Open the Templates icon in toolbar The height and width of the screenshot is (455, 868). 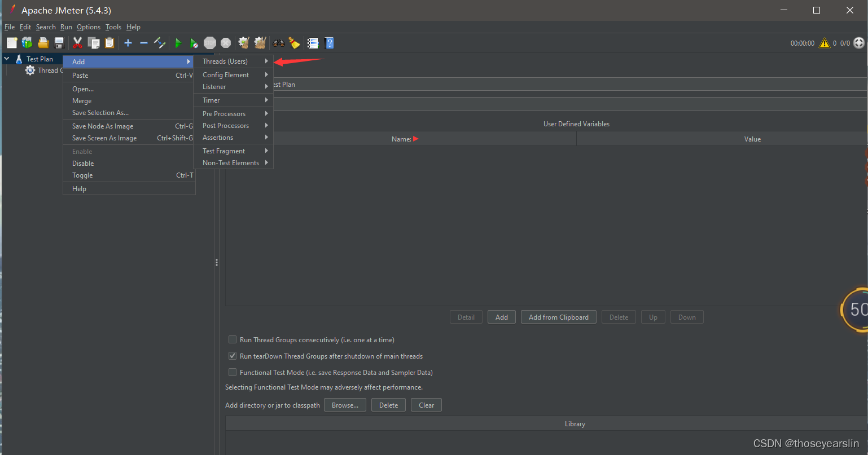27,43
